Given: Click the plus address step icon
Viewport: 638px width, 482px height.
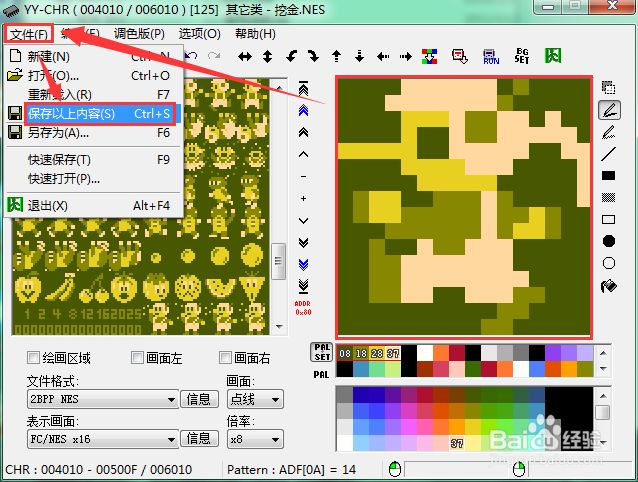Looking at the screenshot, I should [303, 198].
